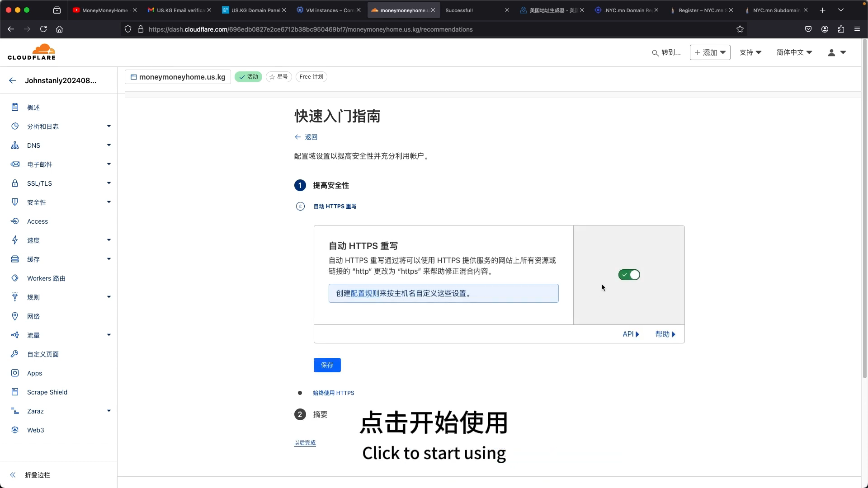
Task: Click the 保存 save button
Action: click(327, 365)
